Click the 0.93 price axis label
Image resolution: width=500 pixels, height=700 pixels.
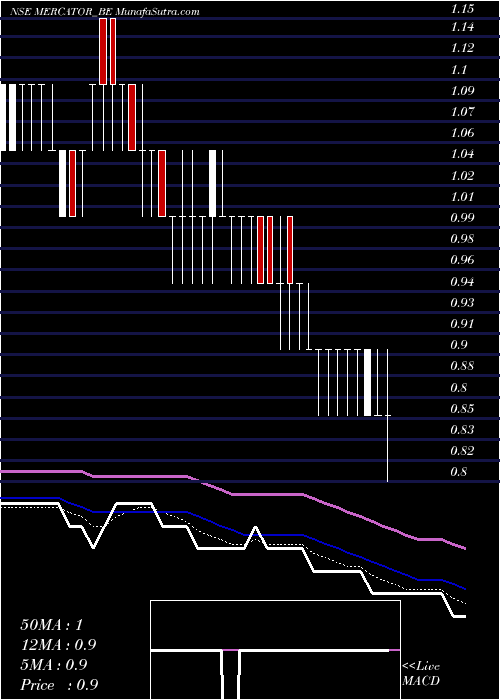[462, 303]
